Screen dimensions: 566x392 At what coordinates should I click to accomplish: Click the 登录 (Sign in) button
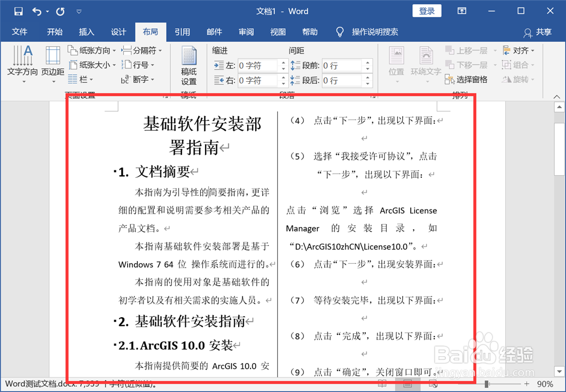pos(427,11)
